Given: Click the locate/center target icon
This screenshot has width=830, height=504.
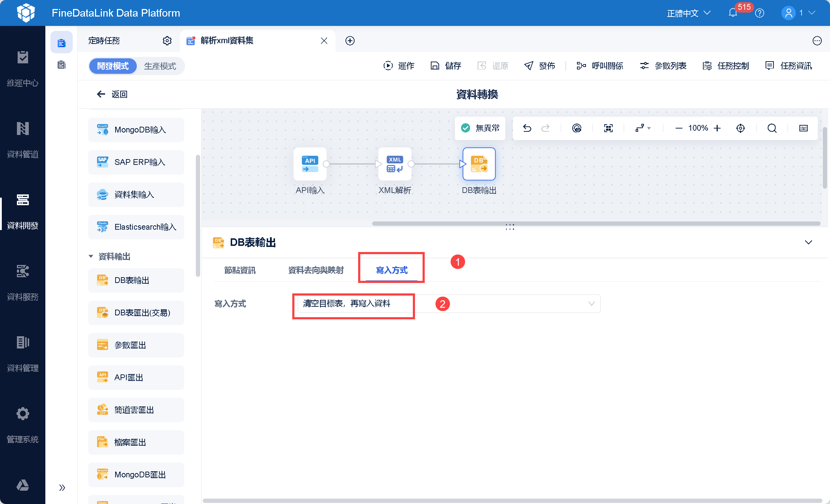Looking at the screenshot, I should click(x=740, y=128).
